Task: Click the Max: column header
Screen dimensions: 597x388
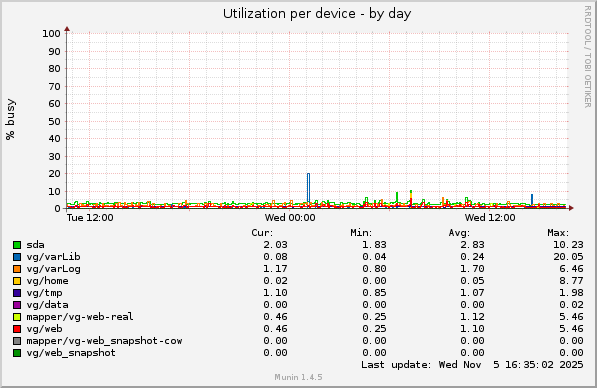Action: pyautogui.click(x=558, y=233)
